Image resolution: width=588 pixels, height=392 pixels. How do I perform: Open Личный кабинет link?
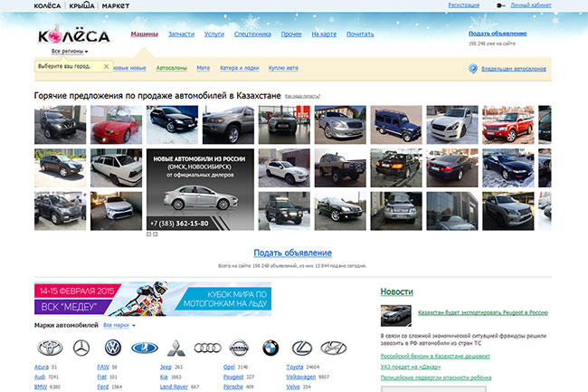tap(531, 5)
